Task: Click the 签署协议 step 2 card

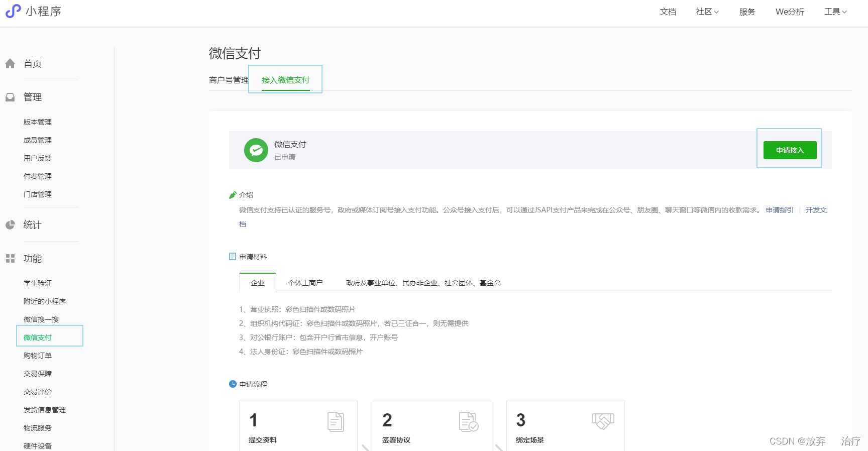Action: click(432, 425)
